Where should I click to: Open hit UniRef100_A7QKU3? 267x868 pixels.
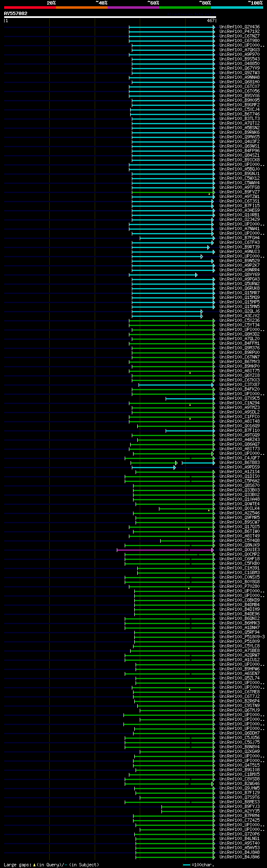[239, 50]
